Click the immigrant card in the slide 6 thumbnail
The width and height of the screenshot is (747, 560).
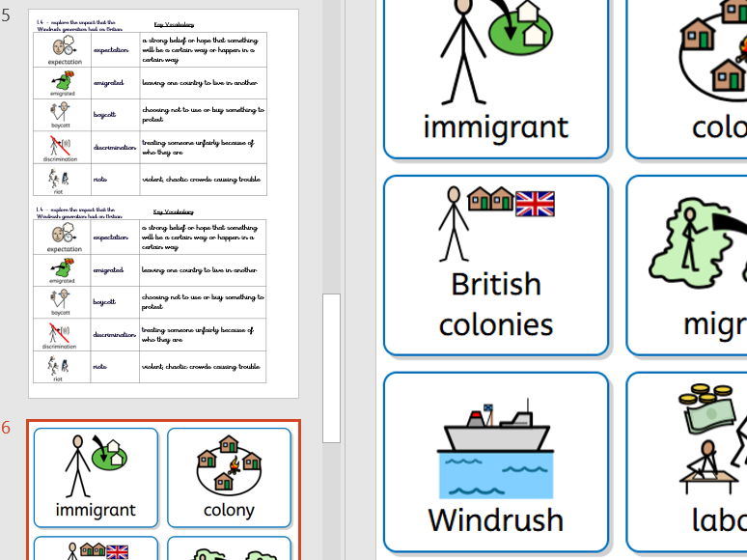pos(96,478)
